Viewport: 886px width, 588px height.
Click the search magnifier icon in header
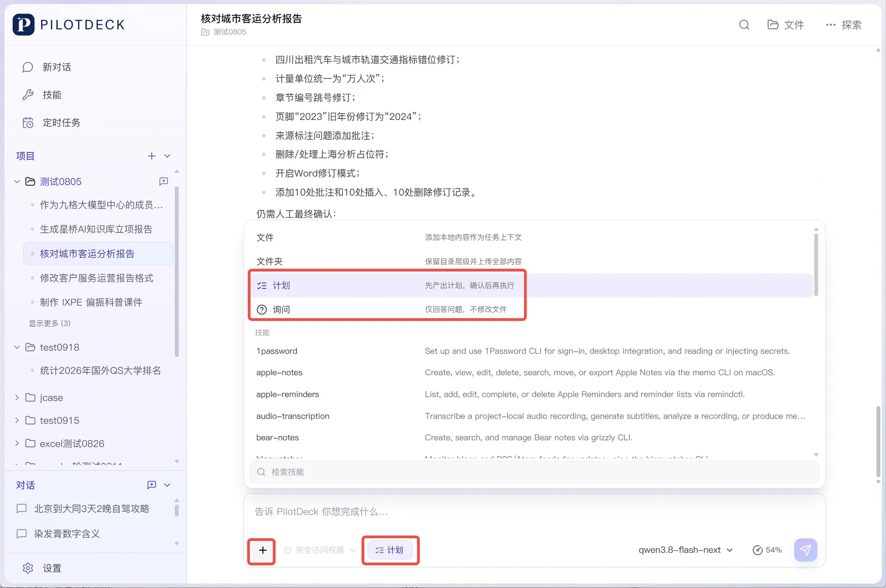click(x=744, y=25)
